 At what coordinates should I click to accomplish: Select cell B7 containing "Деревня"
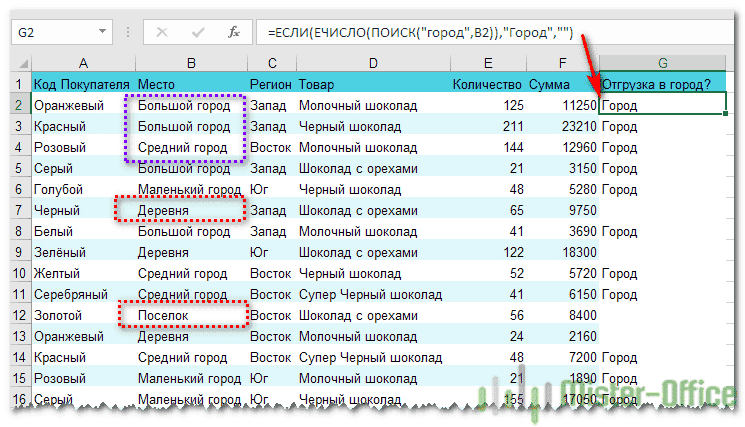coord(190,210)
